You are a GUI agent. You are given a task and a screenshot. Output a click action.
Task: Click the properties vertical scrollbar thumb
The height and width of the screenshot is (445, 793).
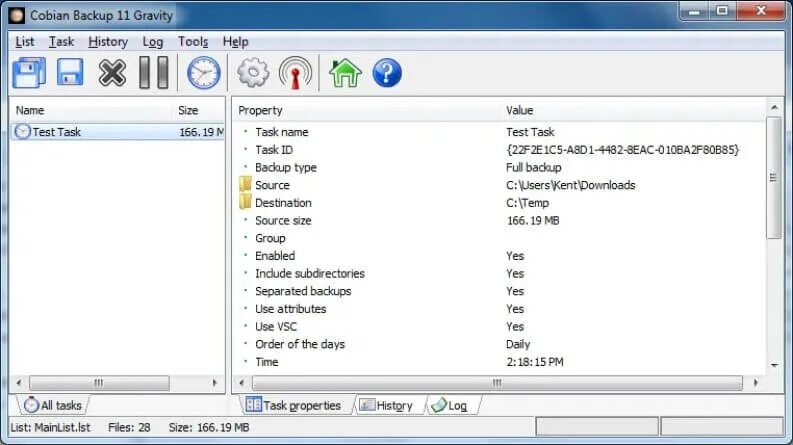coord(774,177)
